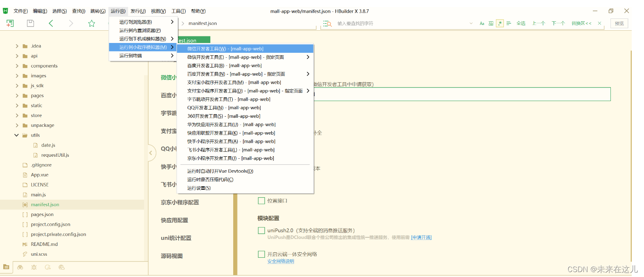Open requestUtil.js in the file tree

tap(55, 155)
